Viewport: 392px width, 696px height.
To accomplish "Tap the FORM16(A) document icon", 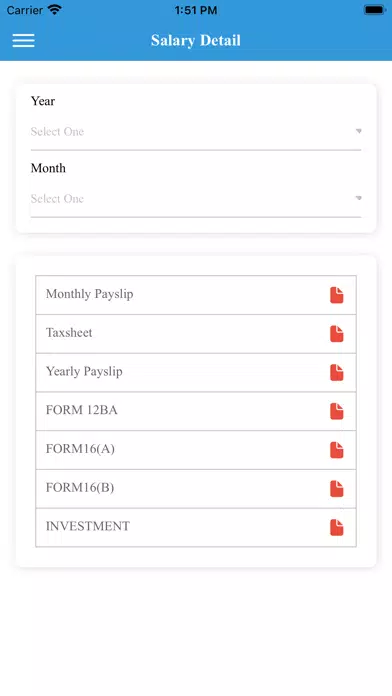I will pos(337,450).
